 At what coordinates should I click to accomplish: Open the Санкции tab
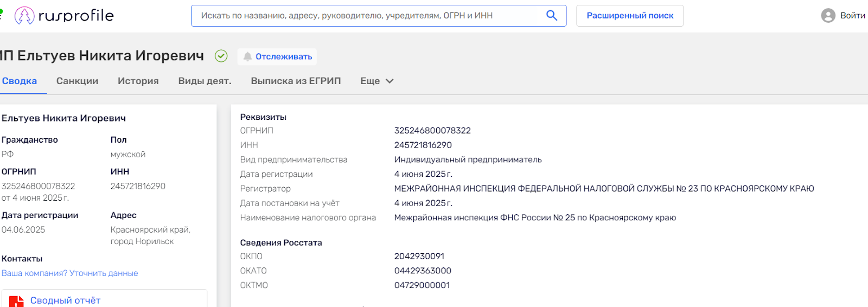[77, 81]
